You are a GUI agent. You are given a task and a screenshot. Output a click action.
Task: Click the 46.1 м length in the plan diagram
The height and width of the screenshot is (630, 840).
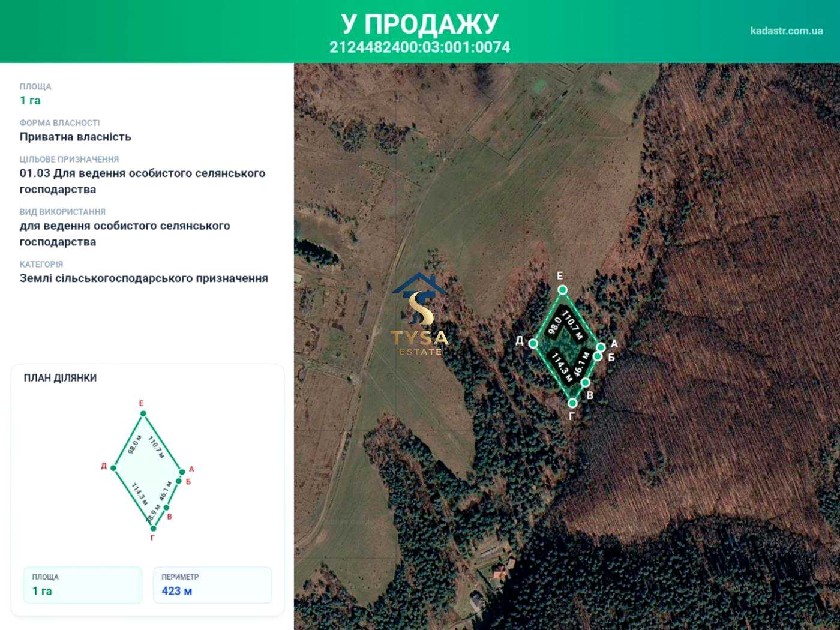tap(165, 491)
